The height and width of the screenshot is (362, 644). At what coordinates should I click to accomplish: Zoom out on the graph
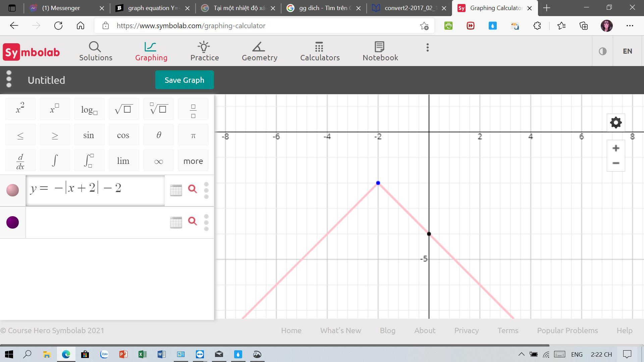coord(615,163)
